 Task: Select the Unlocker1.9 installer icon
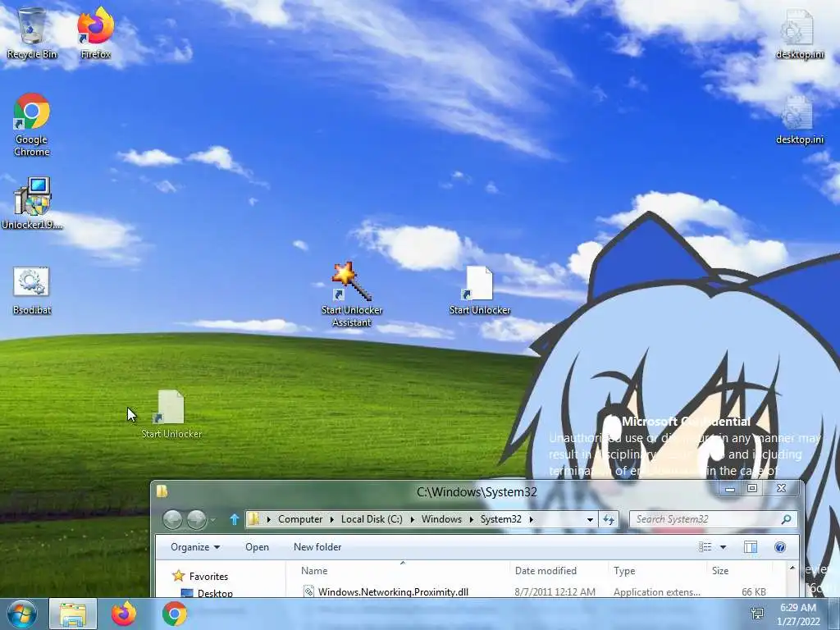tap(32, 203)
